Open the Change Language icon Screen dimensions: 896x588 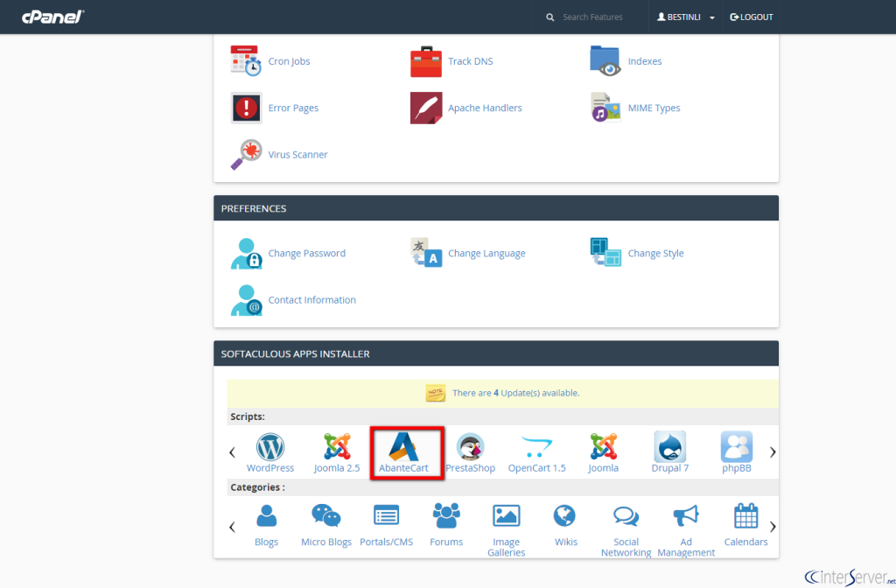click(426, 253)
